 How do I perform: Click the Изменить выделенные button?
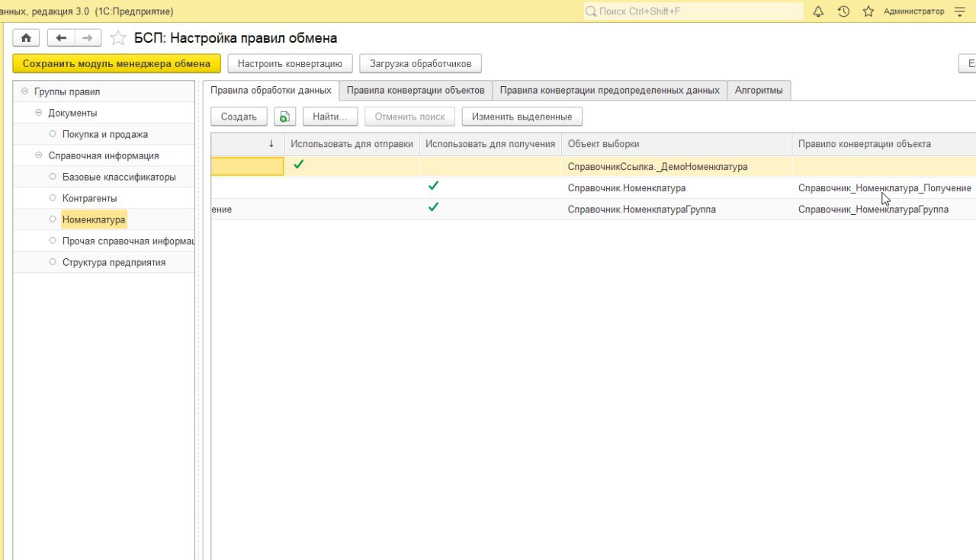[x=522, y=117]
